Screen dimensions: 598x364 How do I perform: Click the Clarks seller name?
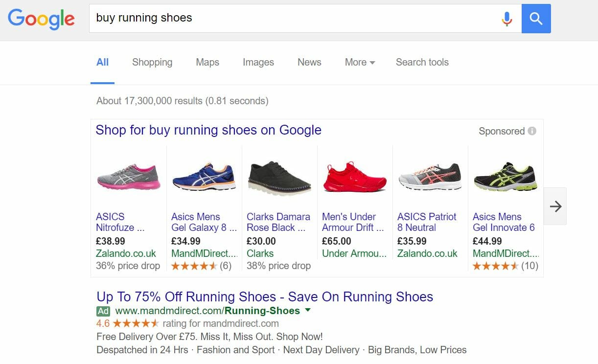(260, 253)
